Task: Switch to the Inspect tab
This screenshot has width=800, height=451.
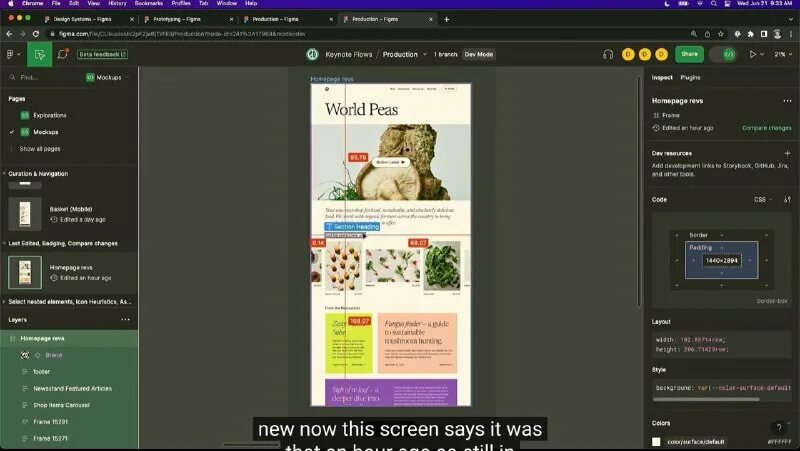Action: pyautogui.click(x=662, y=78)
